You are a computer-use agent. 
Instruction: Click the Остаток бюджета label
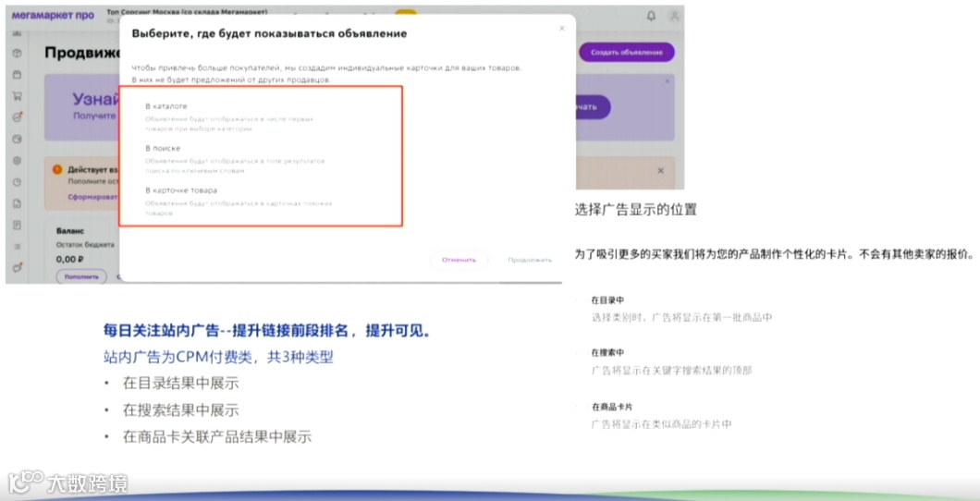[x=85, y=245]
